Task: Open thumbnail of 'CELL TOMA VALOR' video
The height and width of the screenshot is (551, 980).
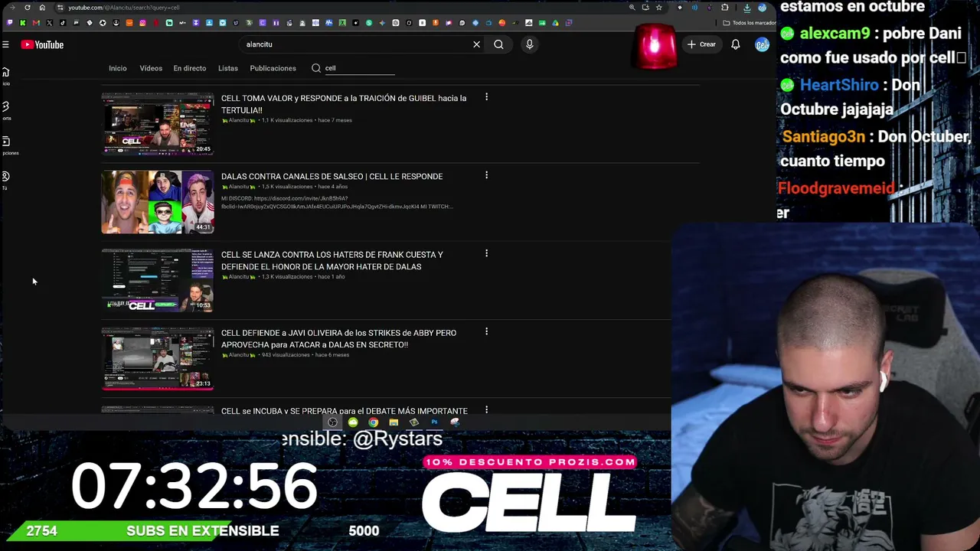Action: [x=158, y=124]
